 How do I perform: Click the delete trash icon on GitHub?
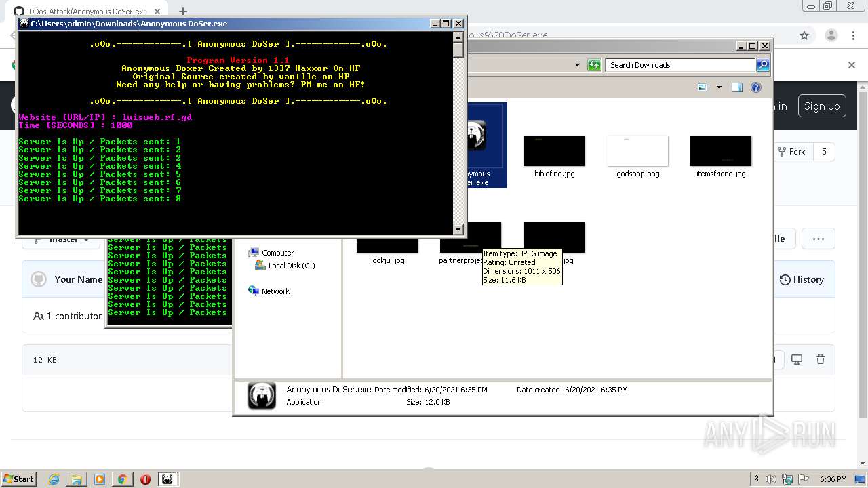(821, 359)
